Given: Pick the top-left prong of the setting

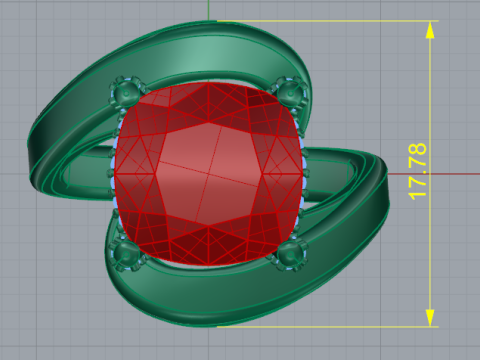Looking at the screenshot, I should tap(126, 94).
